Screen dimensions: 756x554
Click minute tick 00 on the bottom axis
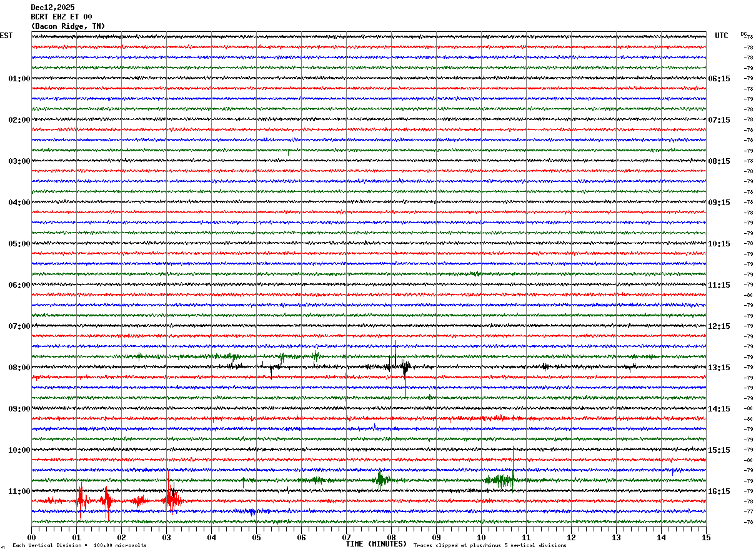coord(31,537)
